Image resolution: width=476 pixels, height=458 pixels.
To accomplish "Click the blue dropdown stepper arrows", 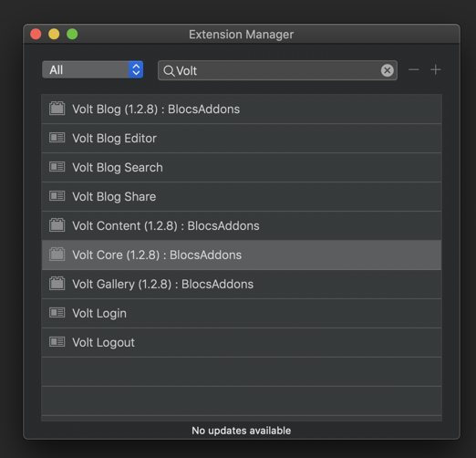I will pyautogui.click(x=136, y=69).
